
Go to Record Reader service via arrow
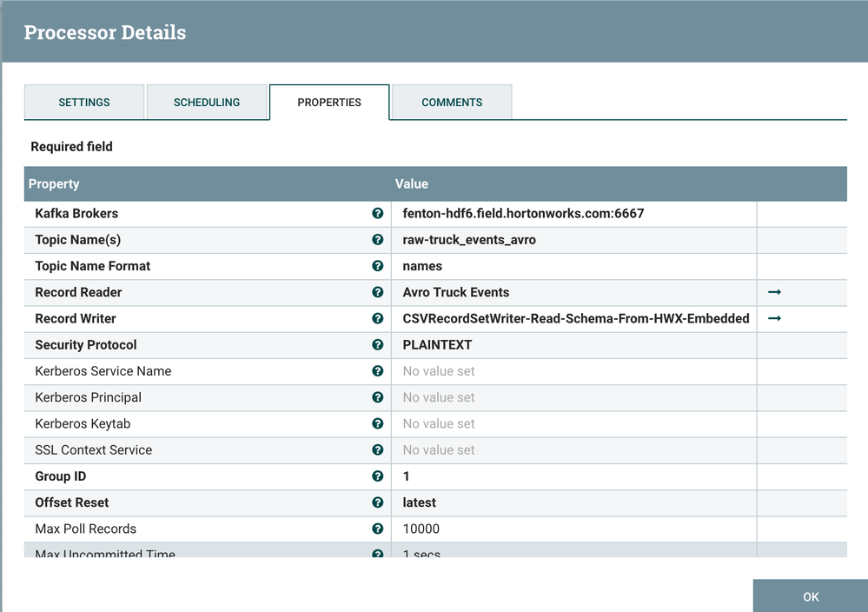point(774,292)
